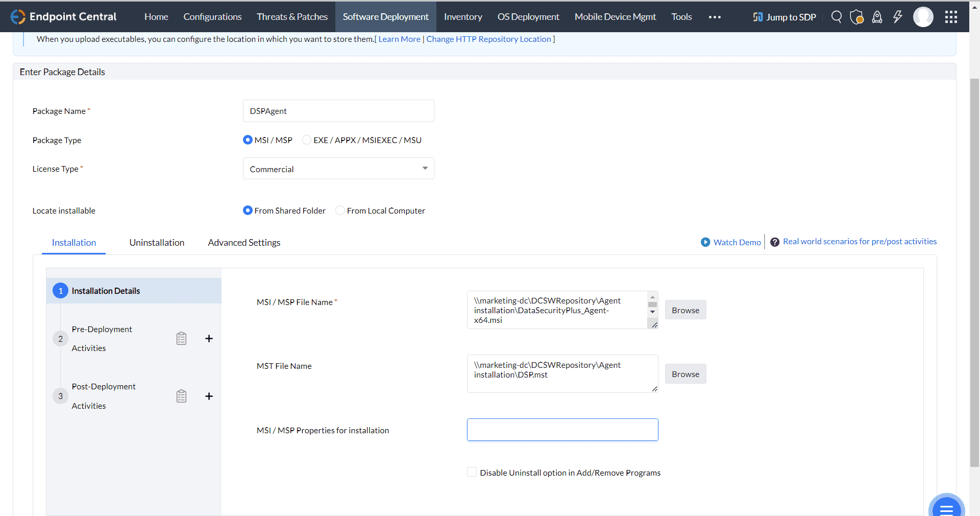This screenshot has height=516, width=980.
Task: Click the Package Name input field
Action: 338,111
